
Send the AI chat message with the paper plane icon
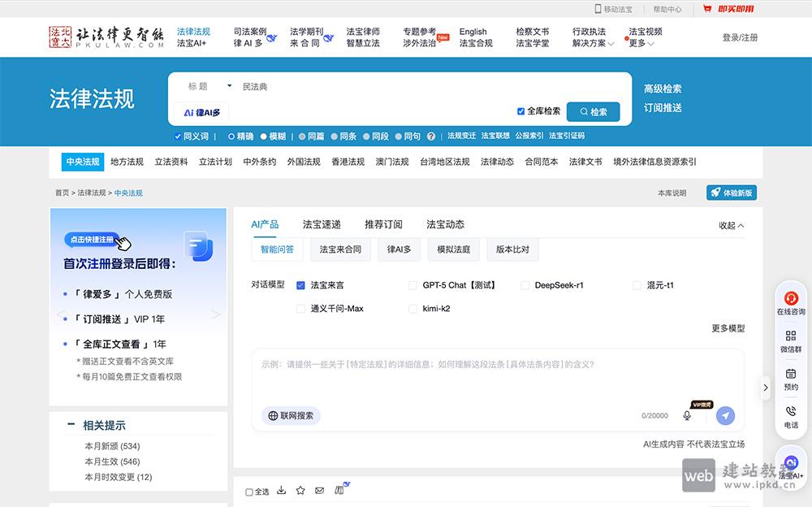click(x=725, y=415)
